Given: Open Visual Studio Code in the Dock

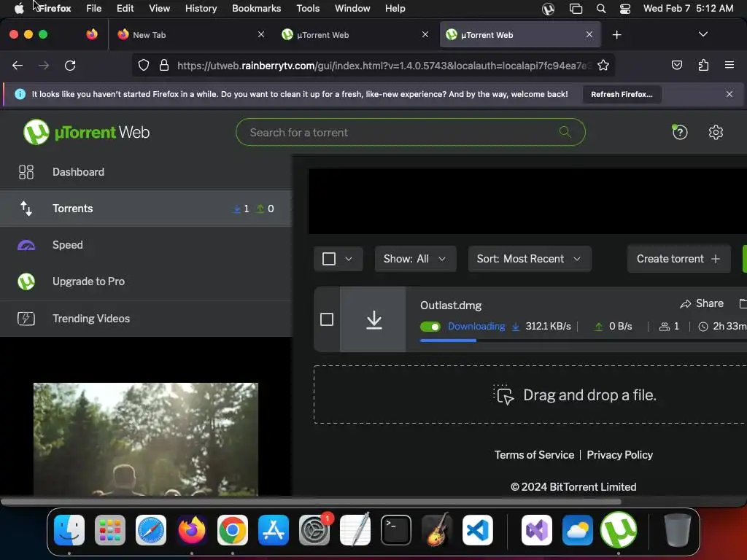Looking at the screenshot, I should 477,529.
